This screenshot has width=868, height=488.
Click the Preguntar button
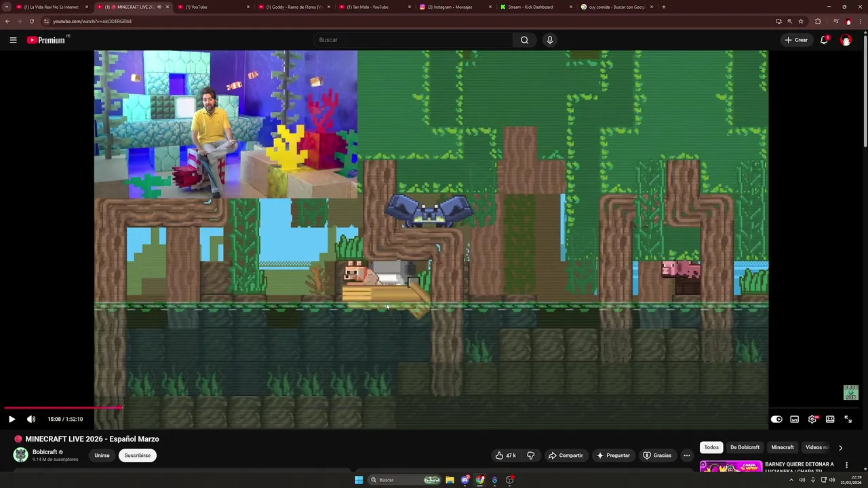612,455
